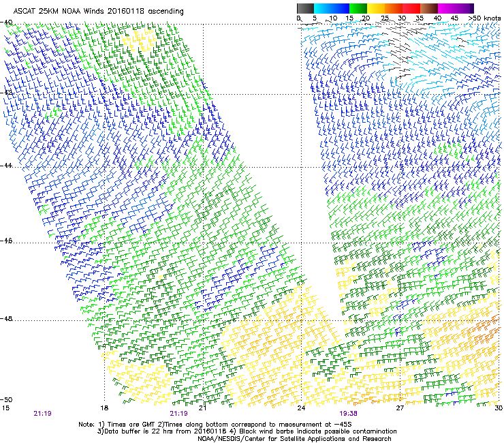Click the brown 35-40 knots legend swatch
Screen dimensions: 504x443
coord(429,8)
